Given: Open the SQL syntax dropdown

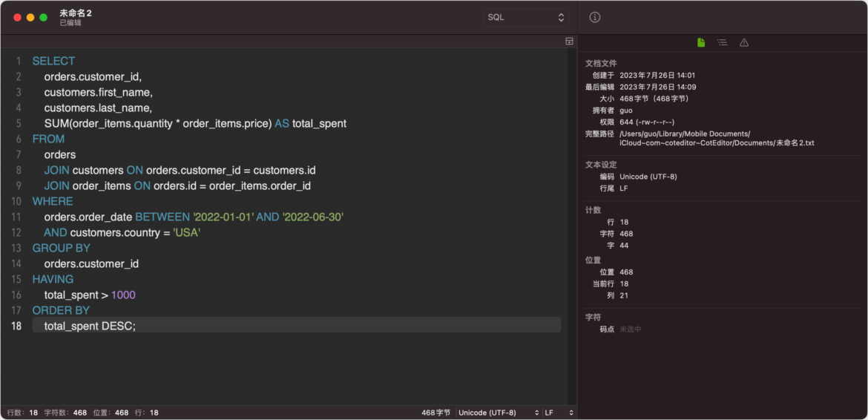Looking at the screenshot, I should tap(525, 17).
